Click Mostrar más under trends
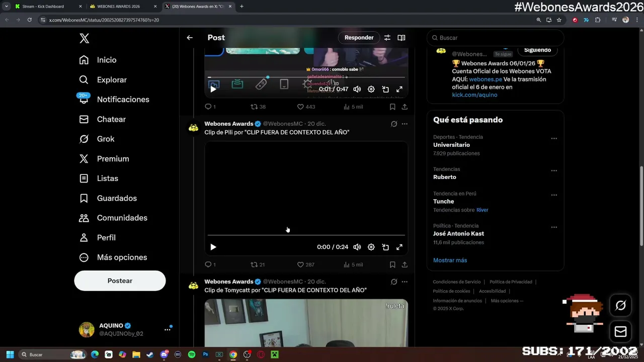Image resolution: width=644 pixels, height=362 pixels. pyautogui.click(x=450, y=260)
